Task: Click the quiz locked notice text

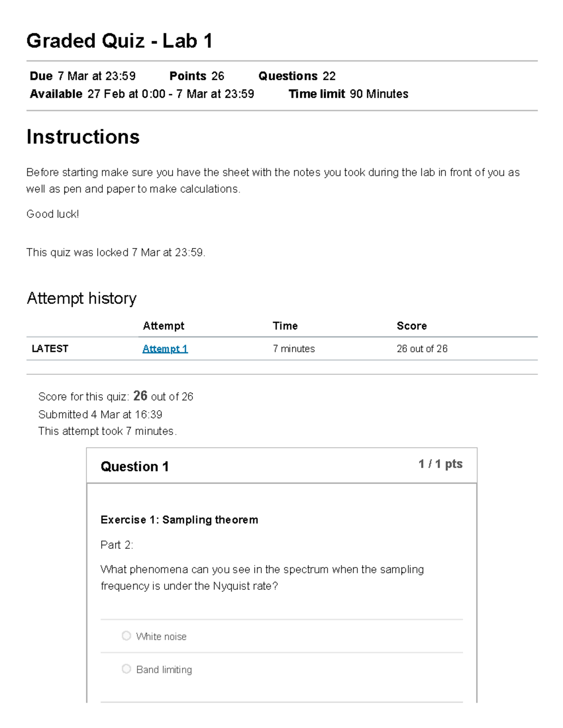Action: [x=116, y=253]
